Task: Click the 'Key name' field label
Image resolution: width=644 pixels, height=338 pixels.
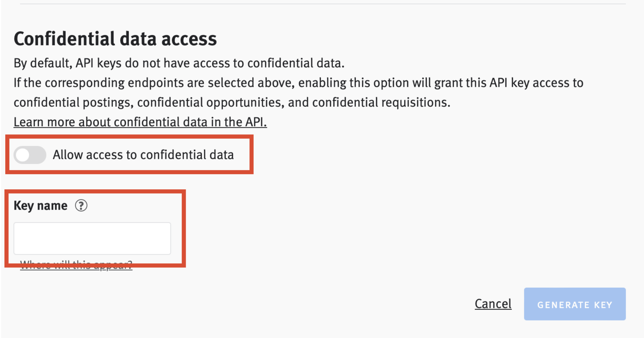Action: click(40, 205)
